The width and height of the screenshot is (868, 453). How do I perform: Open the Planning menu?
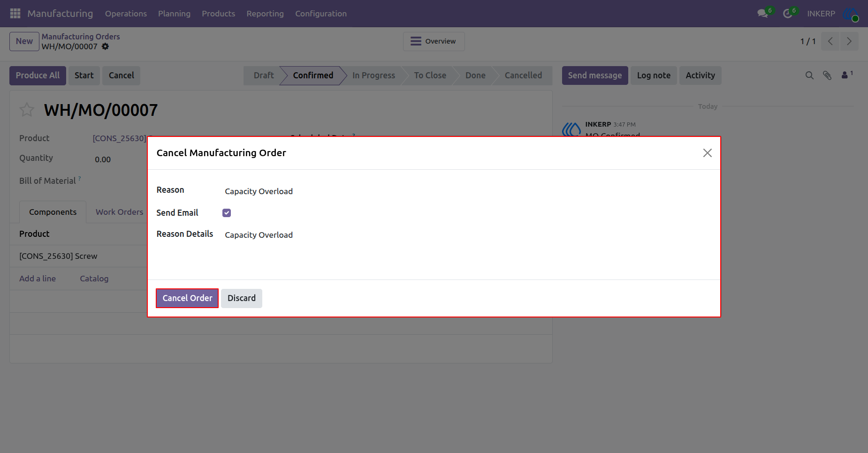pyautogui.click(x=174, y=14)
